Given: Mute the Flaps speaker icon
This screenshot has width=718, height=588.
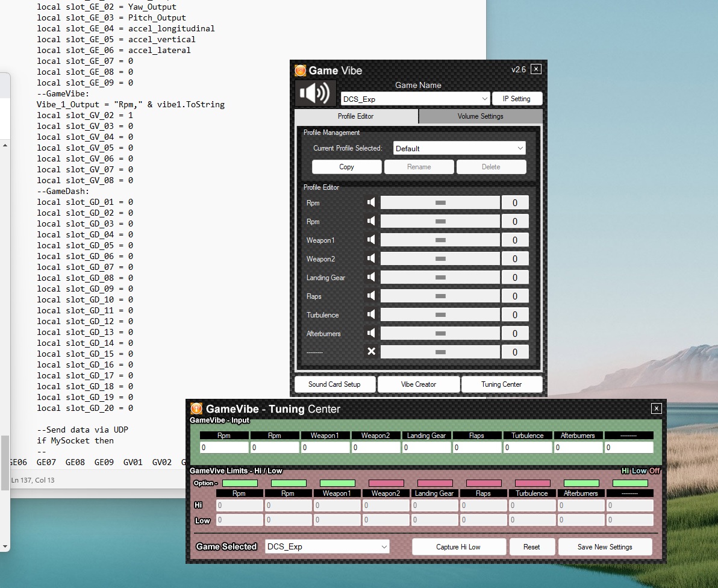Looking at the screenshot, I should 371,296.
